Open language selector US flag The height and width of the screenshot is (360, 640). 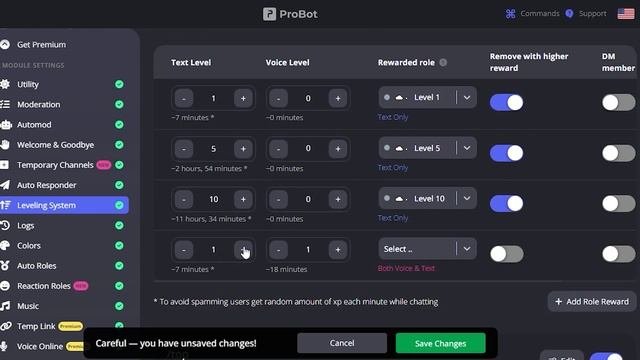coord(626,14)
